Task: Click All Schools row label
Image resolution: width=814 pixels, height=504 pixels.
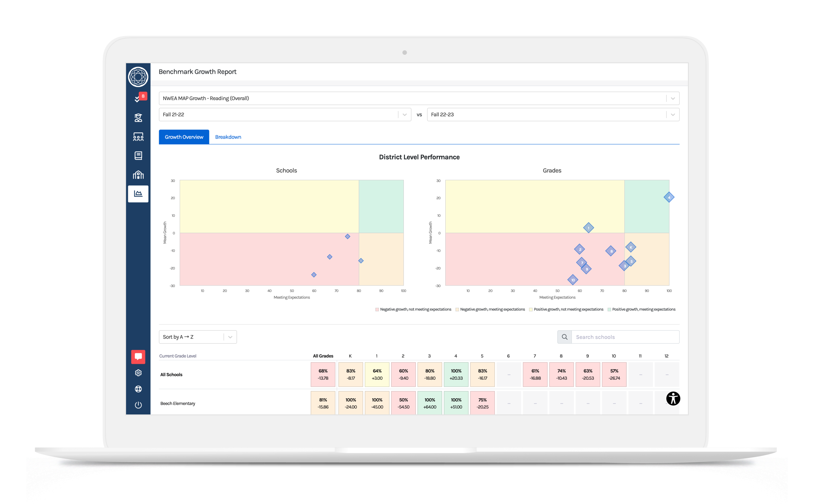Action: point(171,375)
